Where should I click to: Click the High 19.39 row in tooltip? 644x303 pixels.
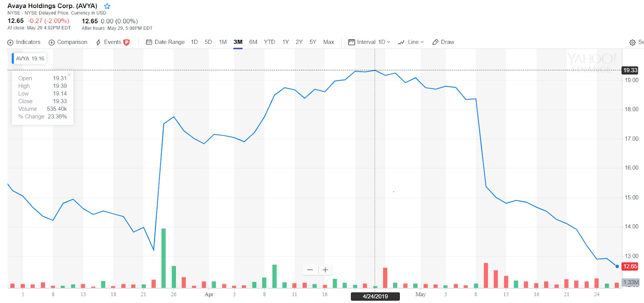coord(43,86)
